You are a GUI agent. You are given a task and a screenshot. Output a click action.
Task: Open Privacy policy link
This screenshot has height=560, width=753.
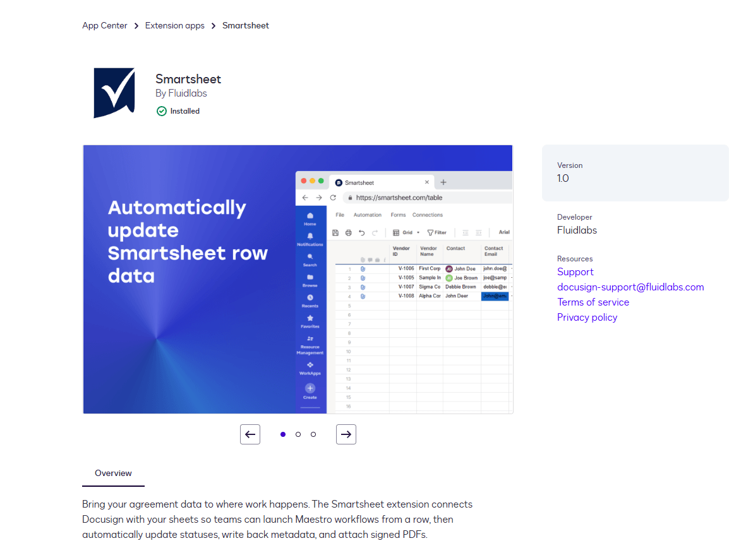587,318
